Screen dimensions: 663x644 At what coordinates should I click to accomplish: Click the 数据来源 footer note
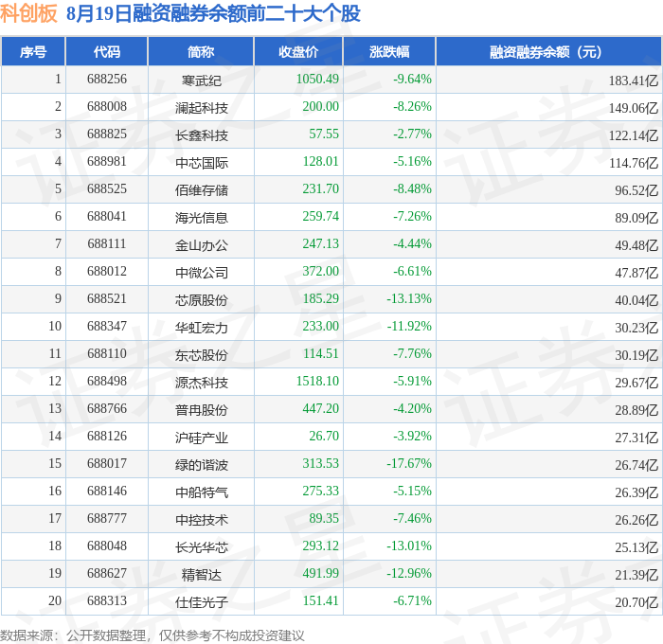click(152, 635)
